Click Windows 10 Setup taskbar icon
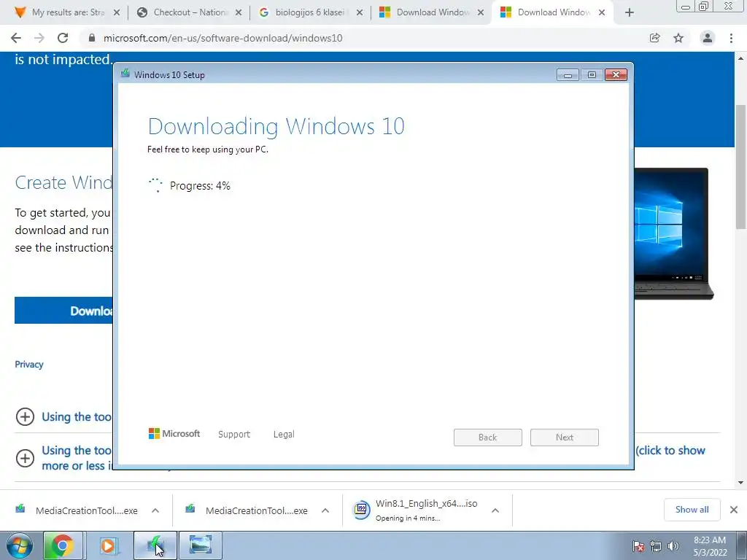The image size is (747, 560). (155, 545)
